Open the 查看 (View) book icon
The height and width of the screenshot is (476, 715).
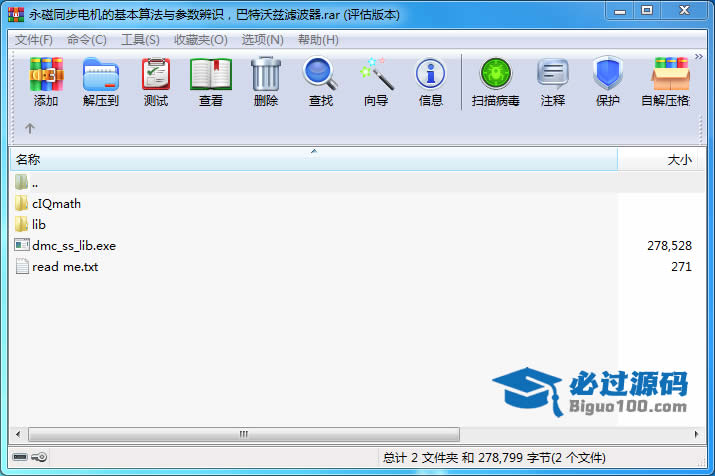click(211, 74)
